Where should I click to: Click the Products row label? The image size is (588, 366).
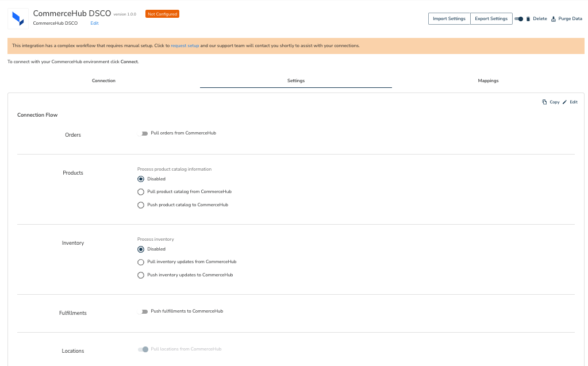(x=73, y=173)
